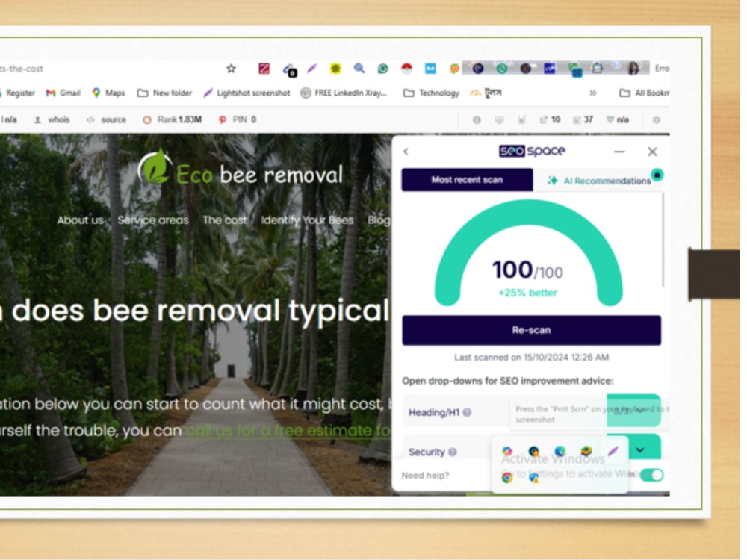
Task: Open the Chrome extensions puzzle icon
Action: [x=598, y=69]
